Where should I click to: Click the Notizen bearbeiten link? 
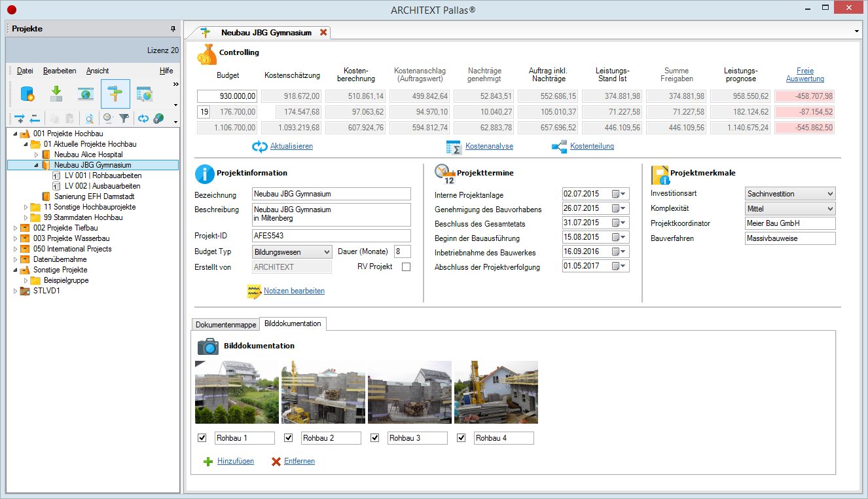click(294, 291)
